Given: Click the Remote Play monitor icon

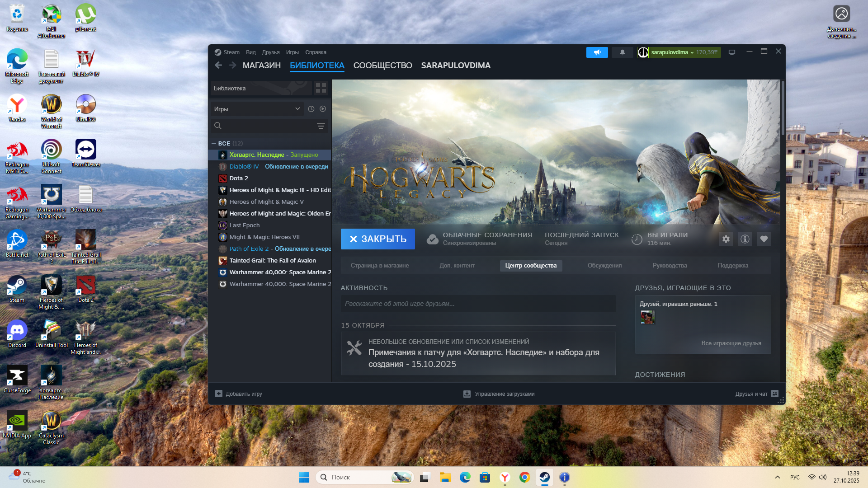Looking at the screenshot, I should click(731, 52).
